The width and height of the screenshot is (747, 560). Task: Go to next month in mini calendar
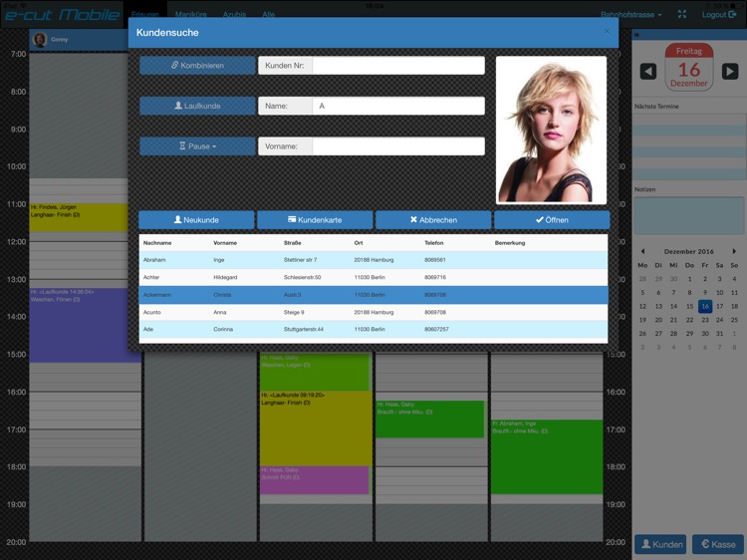[x=734, y=251]
